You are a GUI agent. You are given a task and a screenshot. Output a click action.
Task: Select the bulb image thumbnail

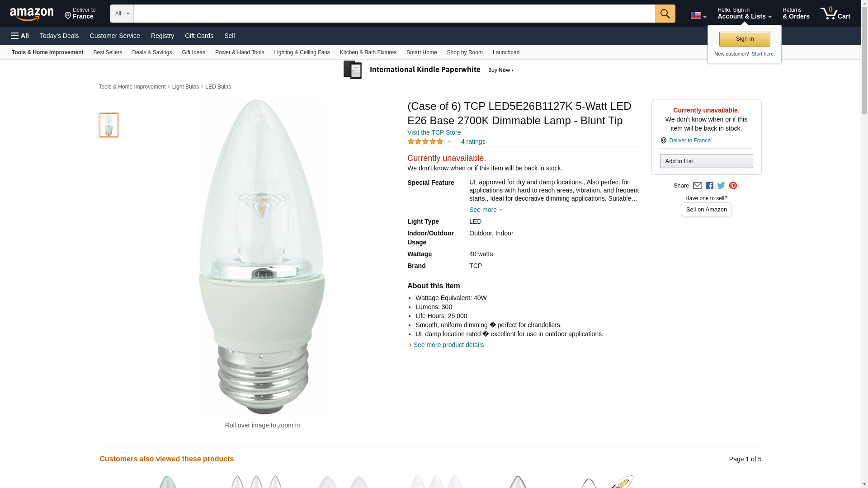[x=109, y=125]
